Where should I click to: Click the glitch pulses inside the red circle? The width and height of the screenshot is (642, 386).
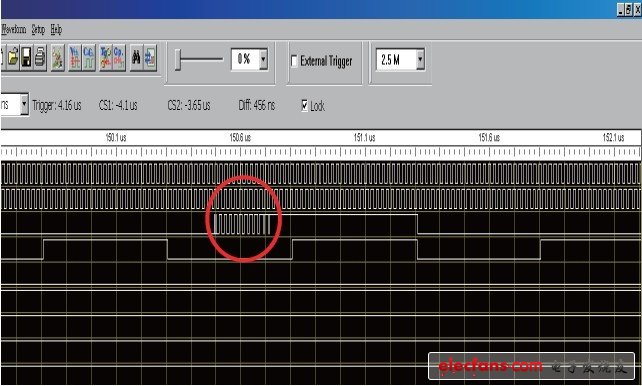click(x=242, y=224)
